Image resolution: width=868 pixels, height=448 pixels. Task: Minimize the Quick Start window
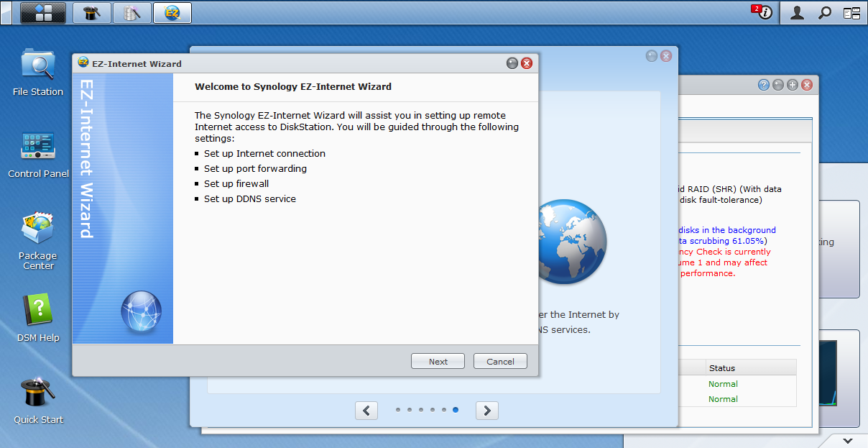coord(652,55)
